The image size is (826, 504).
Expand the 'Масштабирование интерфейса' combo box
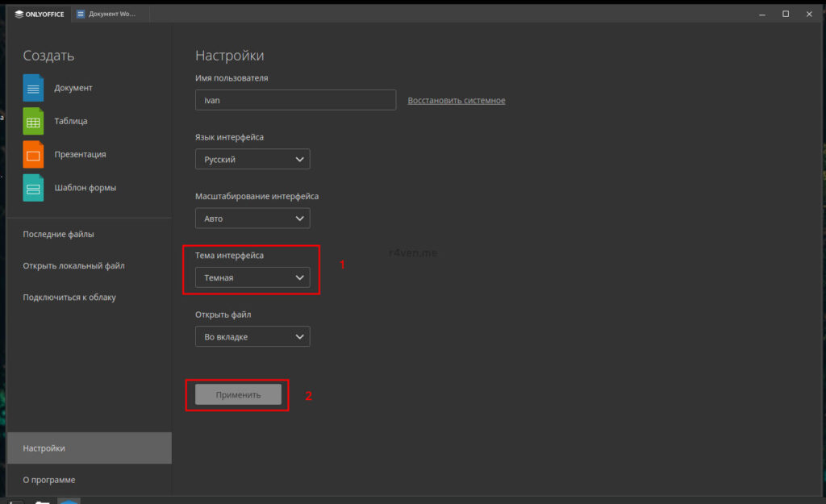coord(252,219)
